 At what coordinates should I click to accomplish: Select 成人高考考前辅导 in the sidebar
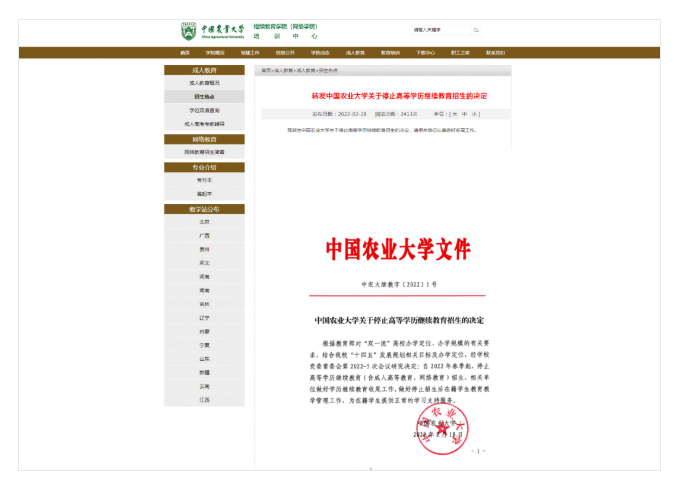pos(204,124)
